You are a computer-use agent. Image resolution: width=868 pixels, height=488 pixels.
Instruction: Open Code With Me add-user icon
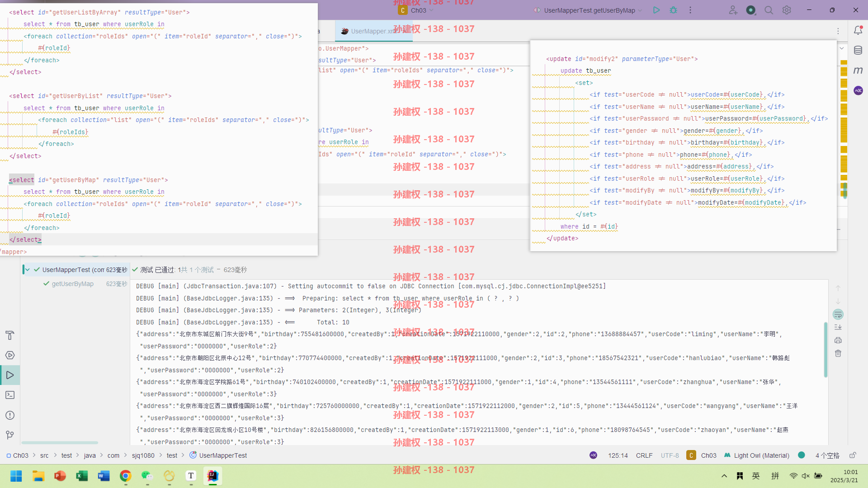(x=733, y=10)
